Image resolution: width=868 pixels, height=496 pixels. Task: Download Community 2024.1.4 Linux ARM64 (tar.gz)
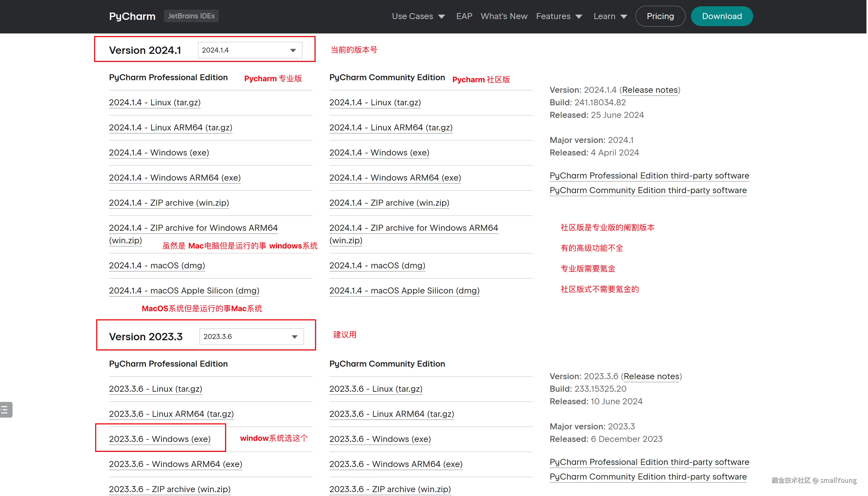coord(391,128)
